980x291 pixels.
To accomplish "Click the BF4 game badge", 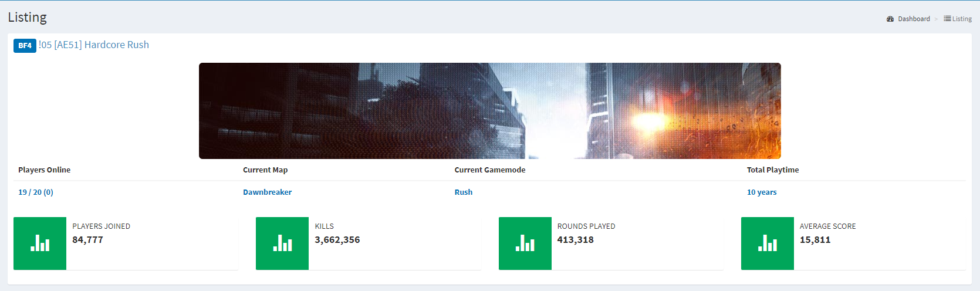I will click(x=25, y=45).
